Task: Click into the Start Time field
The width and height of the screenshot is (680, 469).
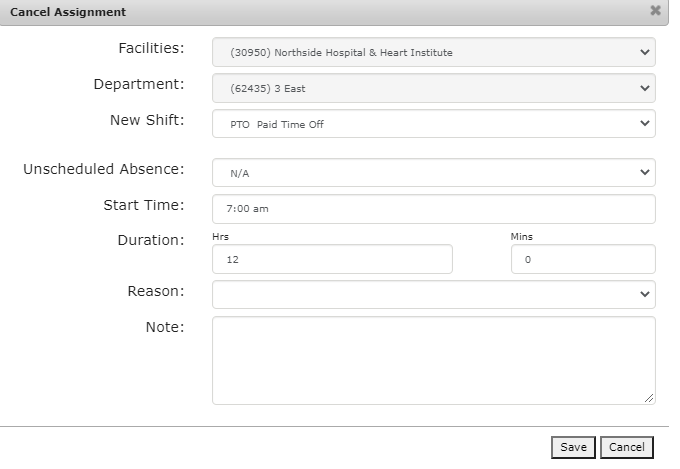Action: (433, 209)
